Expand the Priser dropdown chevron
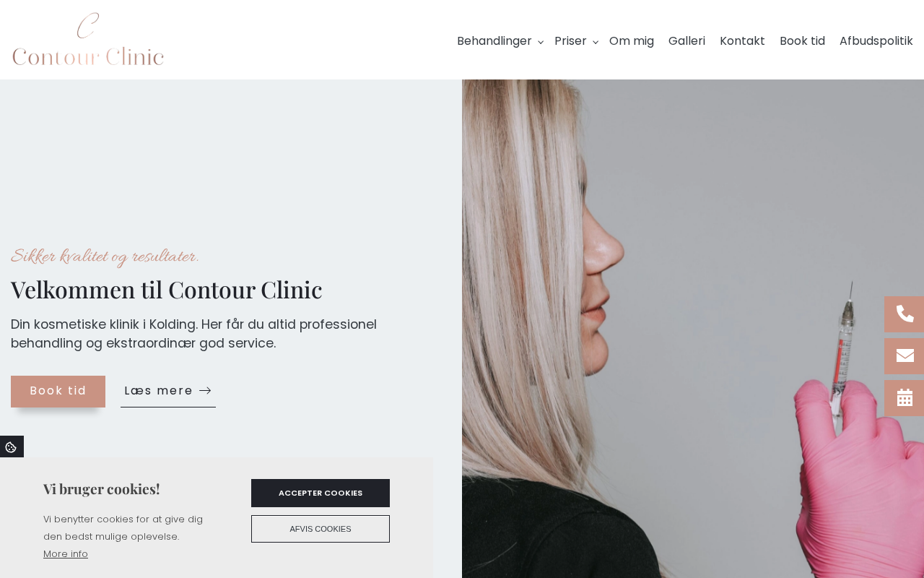The height and width of the screenshot is (578, 924). coord(596,43)
